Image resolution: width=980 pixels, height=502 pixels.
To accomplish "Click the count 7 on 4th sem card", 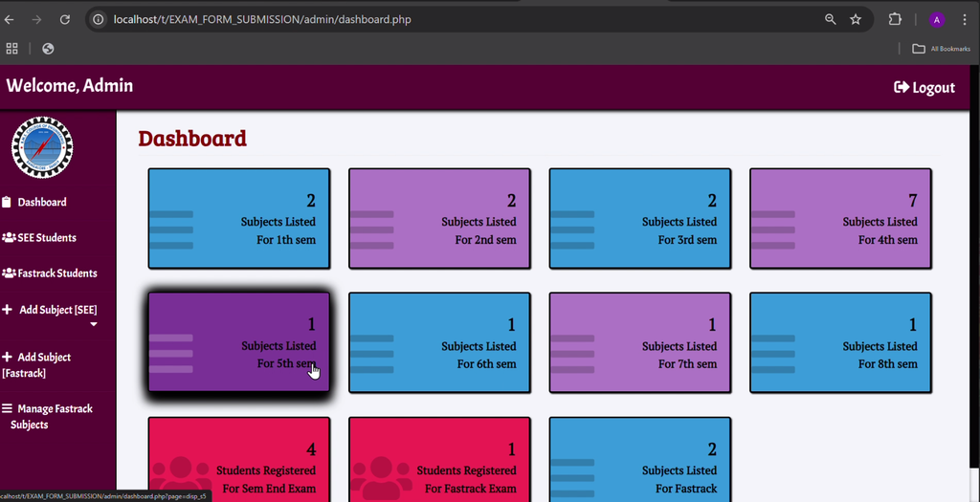I will [x=912, y=201].
